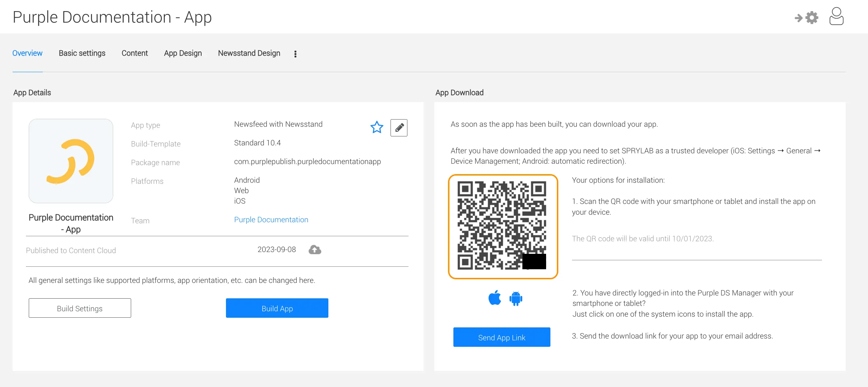Screen dimensions: 868x387
Task: Click the Build-Template label
Action: (156, 144)
